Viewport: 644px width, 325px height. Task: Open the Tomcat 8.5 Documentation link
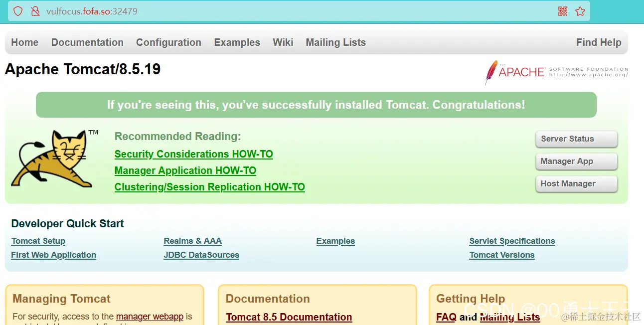[289, 317]
